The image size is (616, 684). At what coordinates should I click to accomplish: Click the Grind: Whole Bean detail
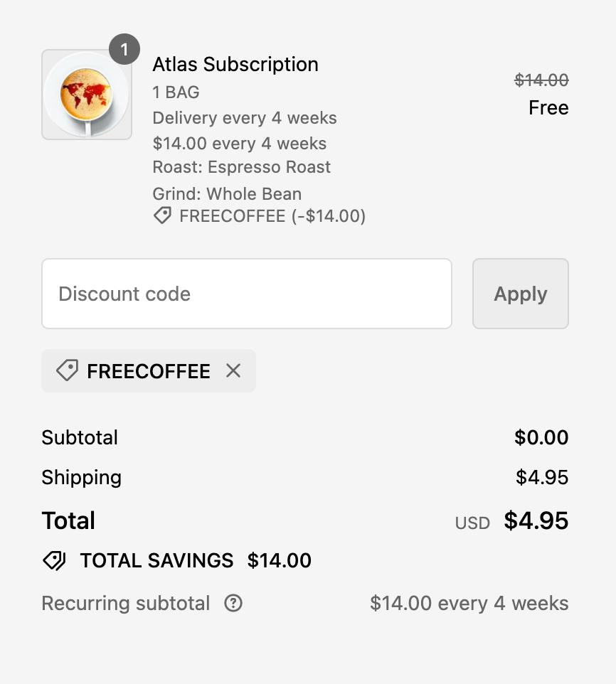click(227, 193)
